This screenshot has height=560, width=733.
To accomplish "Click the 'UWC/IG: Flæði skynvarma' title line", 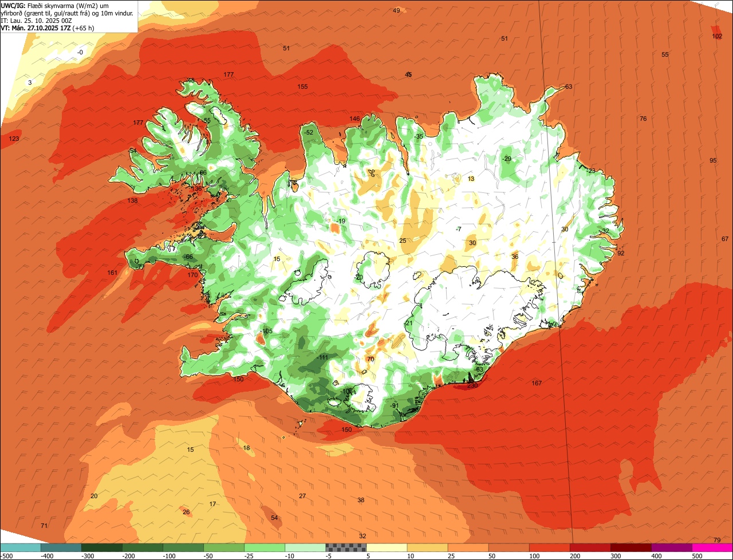I will click(55, 5).
